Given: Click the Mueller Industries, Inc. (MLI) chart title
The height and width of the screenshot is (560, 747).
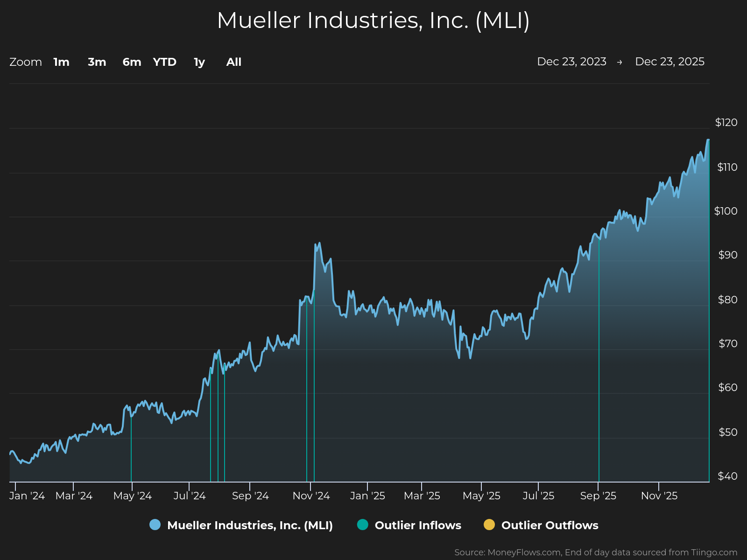Looking at the screenshot, I should pos(373,21).
